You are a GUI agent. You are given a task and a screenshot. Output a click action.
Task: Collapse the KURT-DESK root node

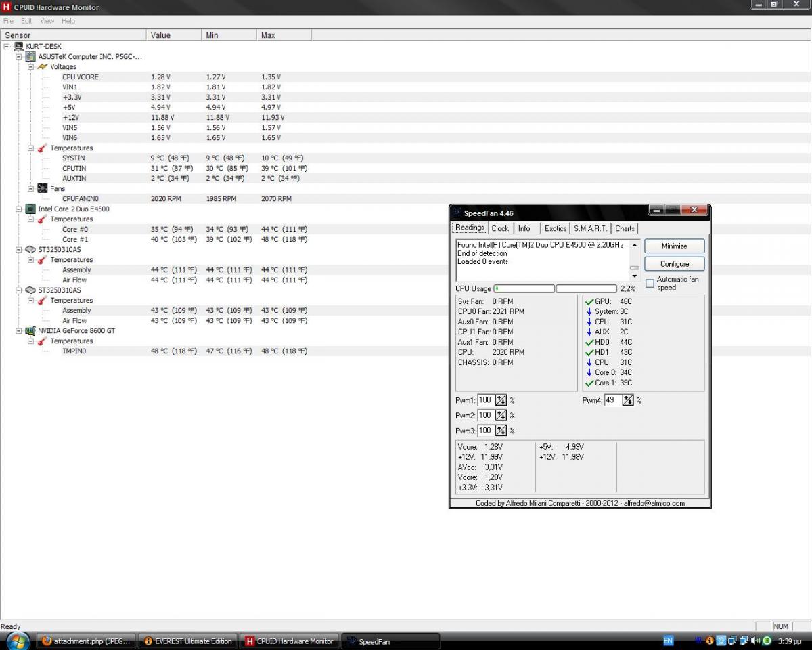click(x=7, y=46)
